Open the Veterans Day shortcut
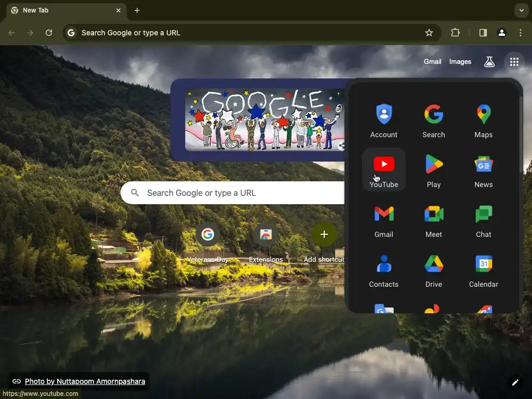The image size is (532, 399). coord(208,243)
